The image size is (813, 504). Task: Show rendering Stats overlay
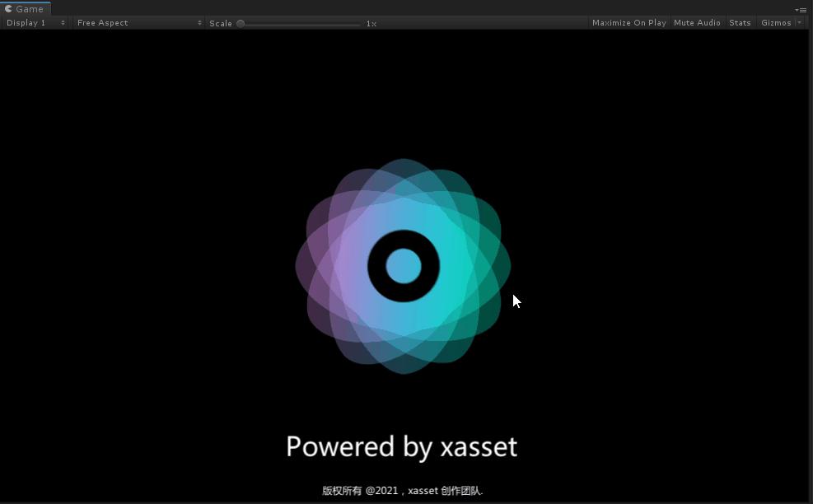point(739,22)
